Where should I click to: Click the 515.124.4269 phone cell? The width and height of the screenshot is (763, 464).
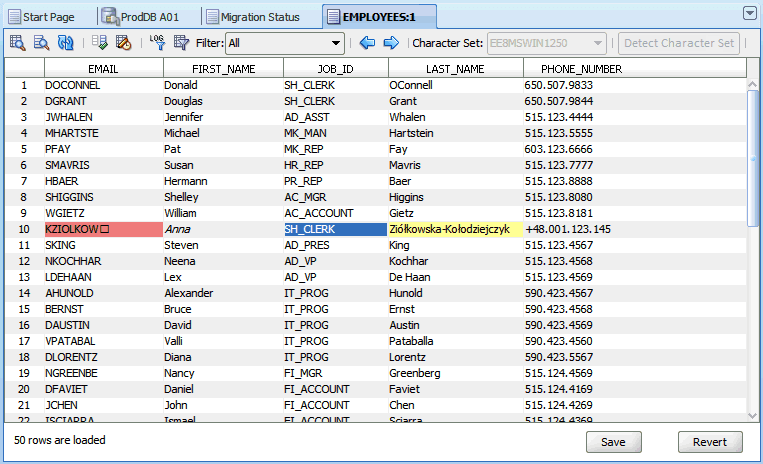(x=635, y=405)
